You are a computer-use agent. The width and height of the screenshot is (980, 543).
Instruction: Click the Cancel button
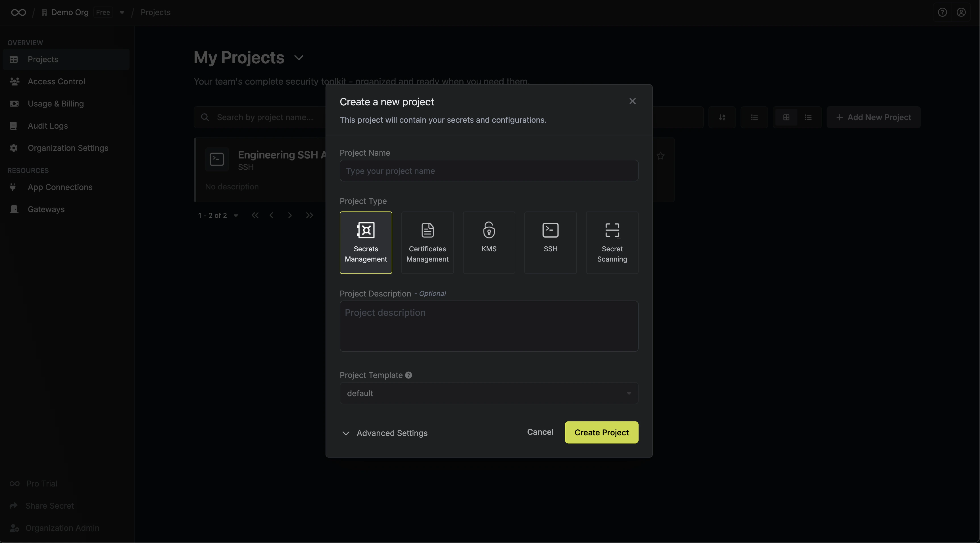point(540,432)
